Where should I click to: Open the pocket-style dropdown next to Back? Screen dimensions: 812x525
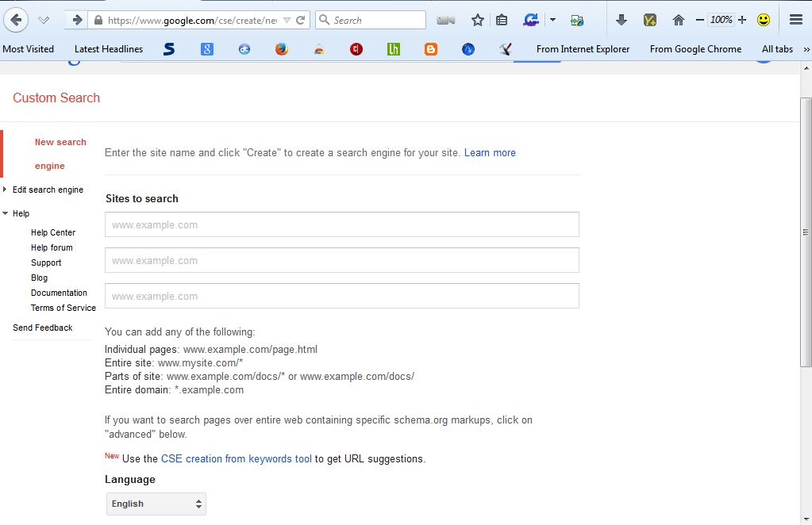44,20
